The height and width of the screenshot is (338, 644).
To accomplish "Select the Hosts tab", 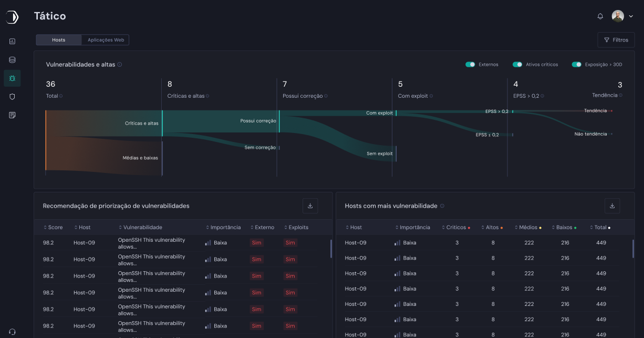I will click(x=59, y=40).
